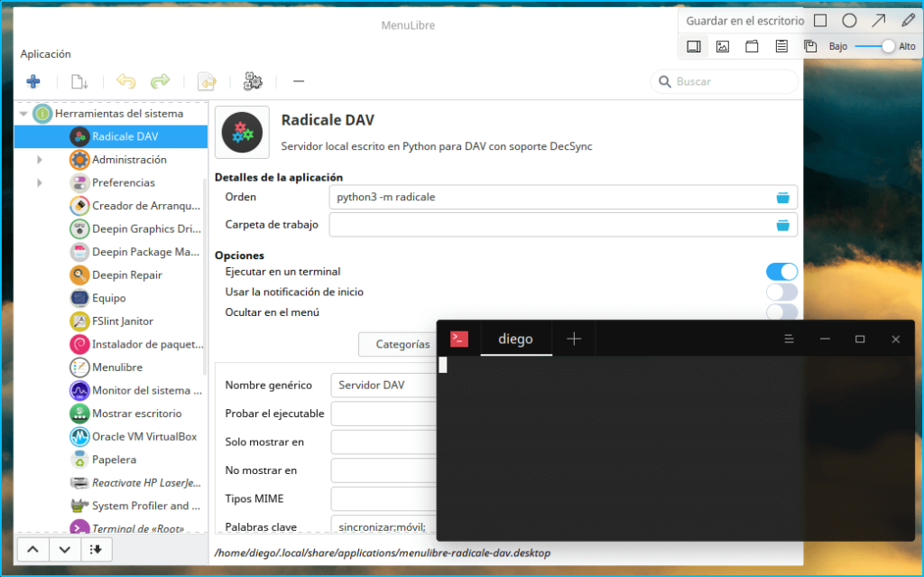Enable Usar la notificación de inicio

pos(781,293)
